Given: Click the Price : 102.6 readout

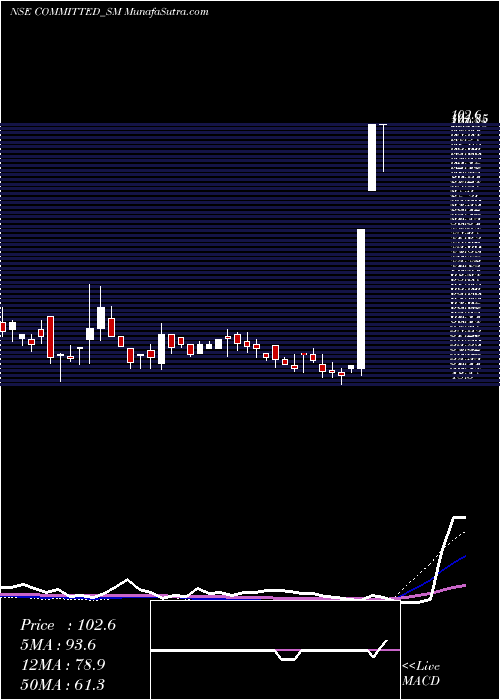Looking at the screenshot, I should (x=68, y=625).
